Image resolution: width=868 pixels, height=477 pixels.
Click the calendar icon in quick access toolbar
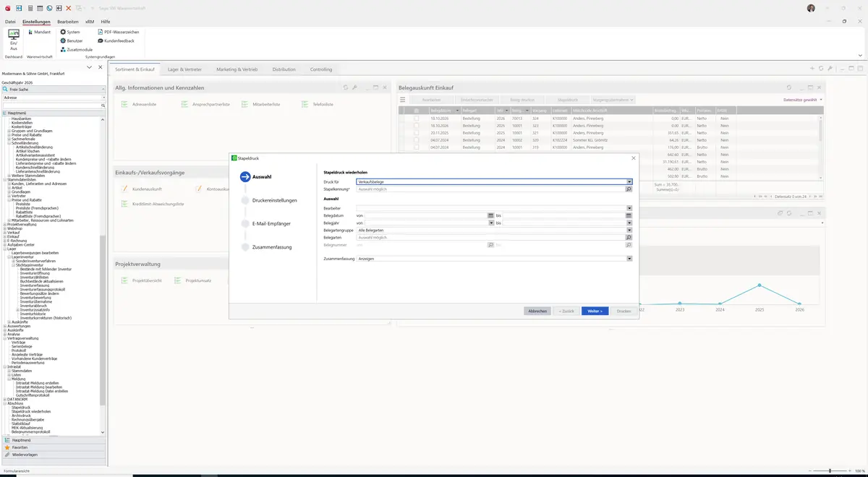point(39,8)
